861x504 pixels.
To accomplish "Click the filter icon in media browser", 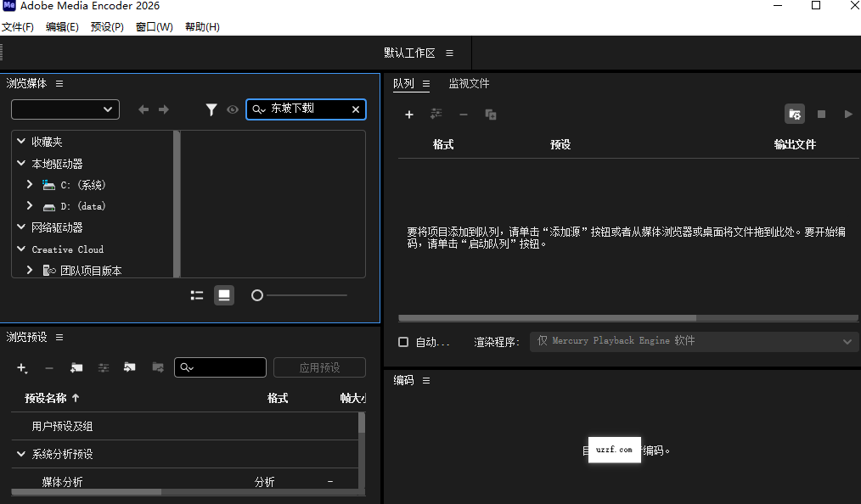I will [x=210, y=109].
